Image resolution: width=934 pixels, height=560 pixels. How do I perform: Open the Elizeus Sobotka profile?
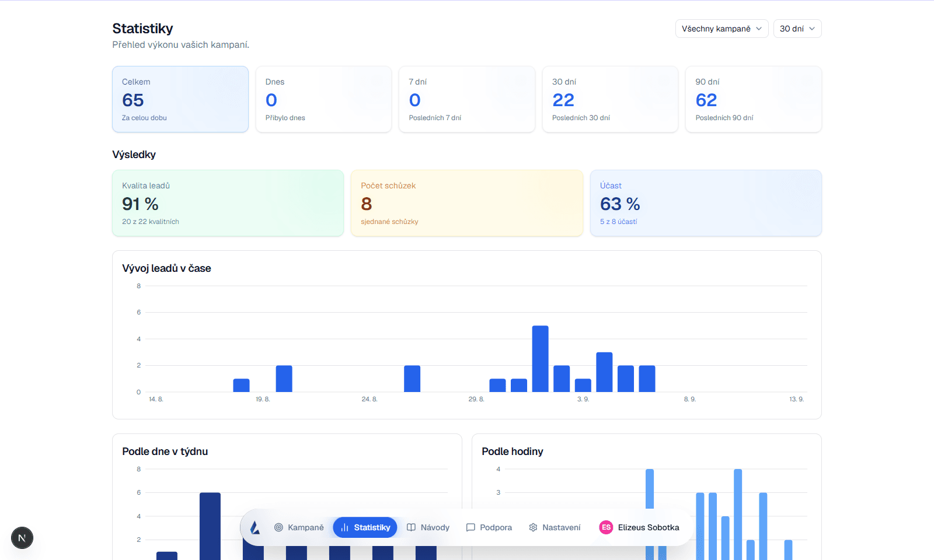pyautogui.click(x=639, y=527)
